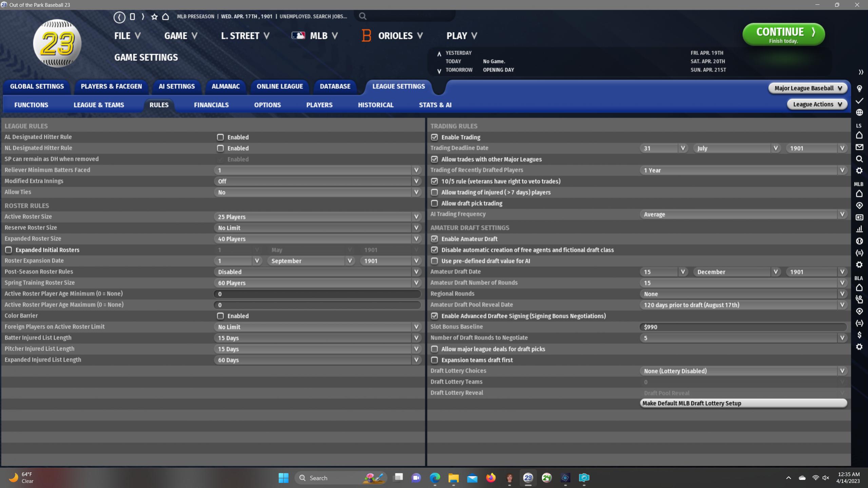Screen dimensions: 868x488
Task: Click the dollar sign icon in sidebar
Action: pos(859,335)
